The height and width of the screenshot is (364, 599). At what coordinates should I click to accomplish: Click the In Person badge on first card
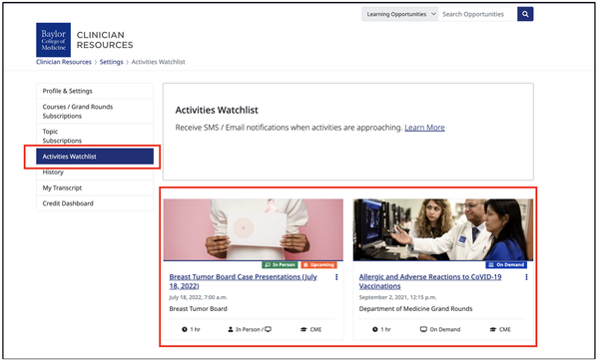tap(280, 265)
